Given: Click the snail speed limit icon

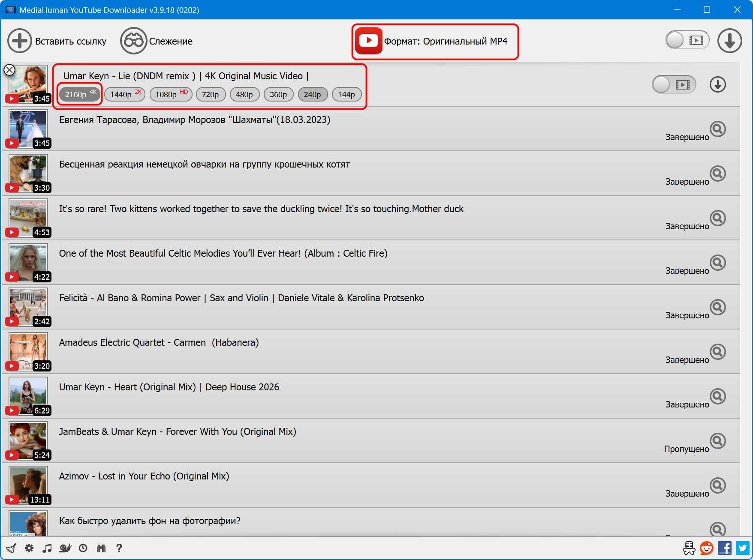Looking at the screenshot, I should coord(65,548).
